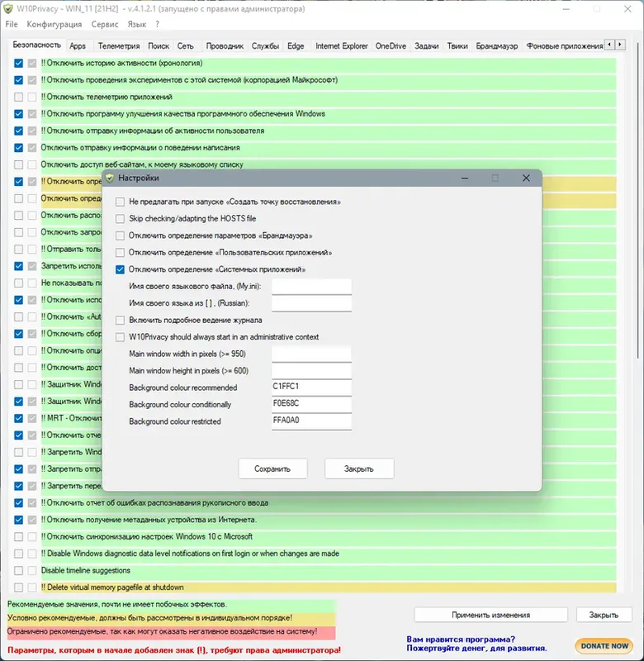Toggle Отключить определение параметров «Брандмауэра»
The image size is (644, 661).
tap(120, 235)
